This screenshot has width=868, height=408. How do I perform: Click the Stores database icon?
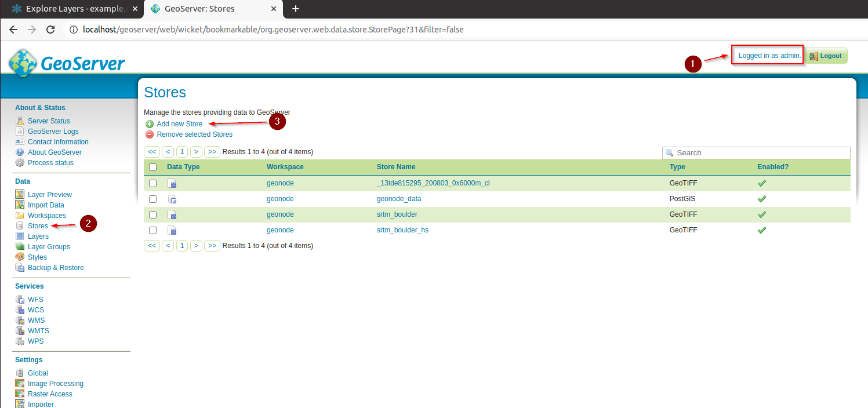pos(20,226)
